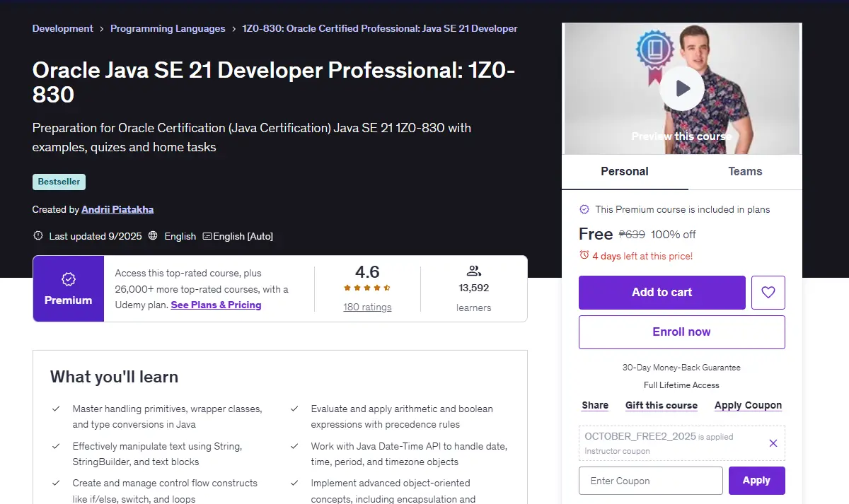
Task: Click chevron after Programming Languages breadcrumb
Action: 234,29
